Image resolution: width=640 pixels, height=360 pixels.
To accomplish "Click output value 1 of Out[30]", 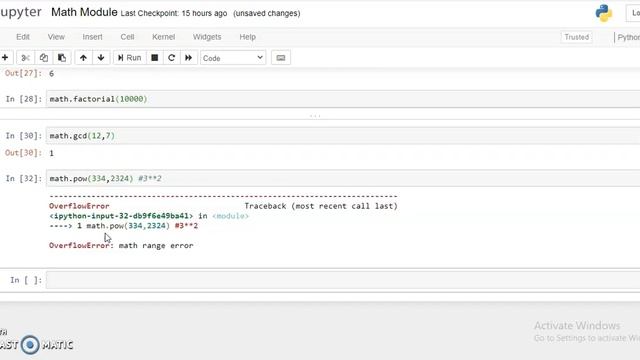I will [51, 153].
